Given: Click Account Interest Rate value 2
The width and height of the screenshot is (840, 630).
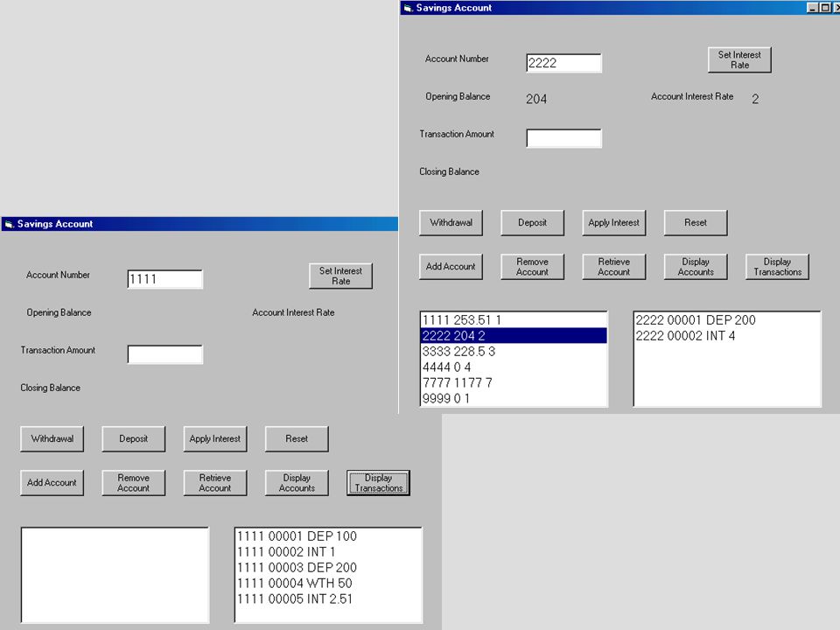Looking at the screenshot, I should [x=755, y=99].
